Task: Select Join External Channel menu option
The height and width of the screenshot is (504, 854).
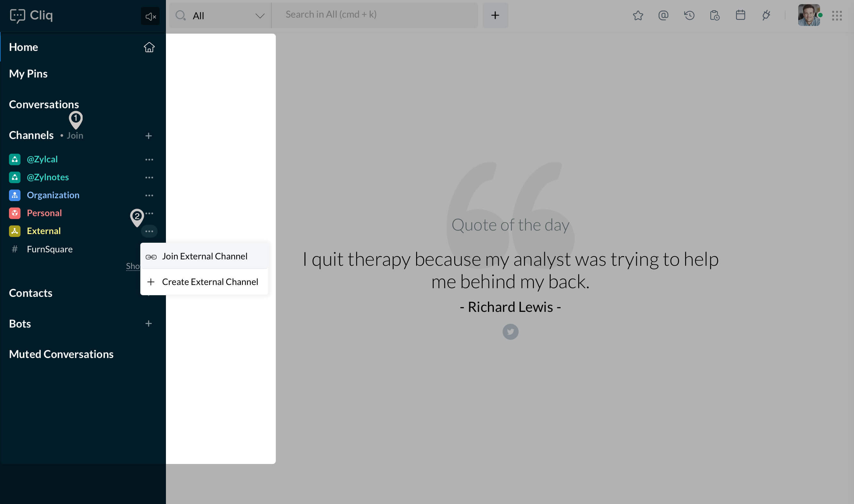Action: (x=204, y=256)
